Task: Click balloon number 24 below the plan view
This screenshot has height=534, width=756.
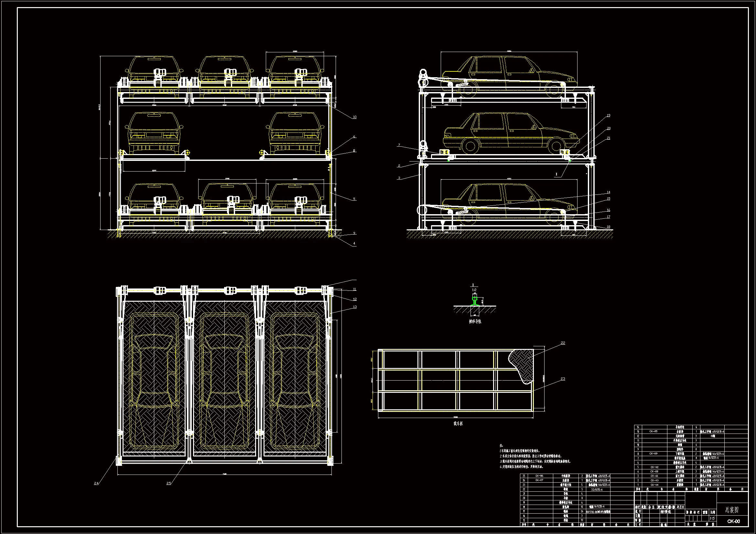Action: [x=96, y=483]
